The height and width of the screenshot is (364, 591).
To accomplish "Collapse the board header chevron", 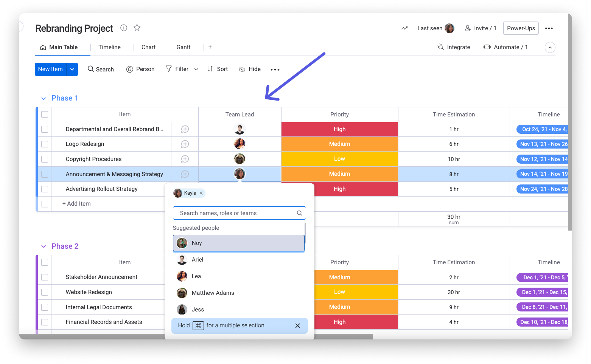I will [x=550, y=47].
